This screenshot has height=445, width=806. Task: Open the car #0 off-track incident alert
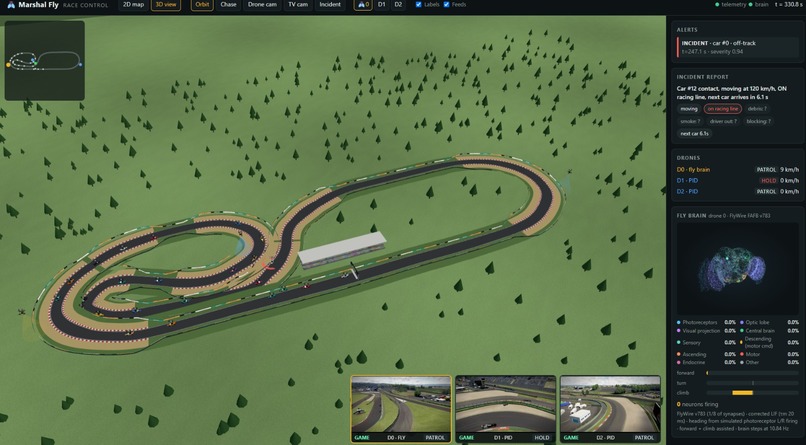pos(738,47)
